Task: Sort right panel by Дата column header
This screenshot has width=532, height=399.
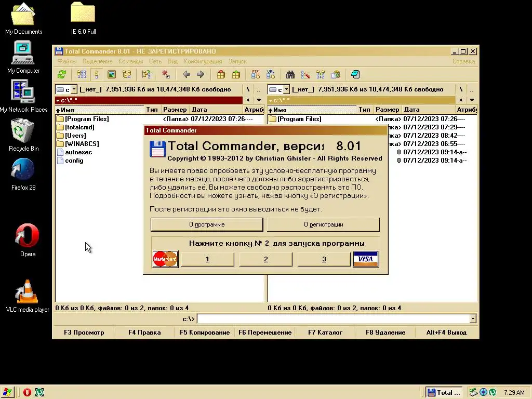Action: click(x=428, y=110)
